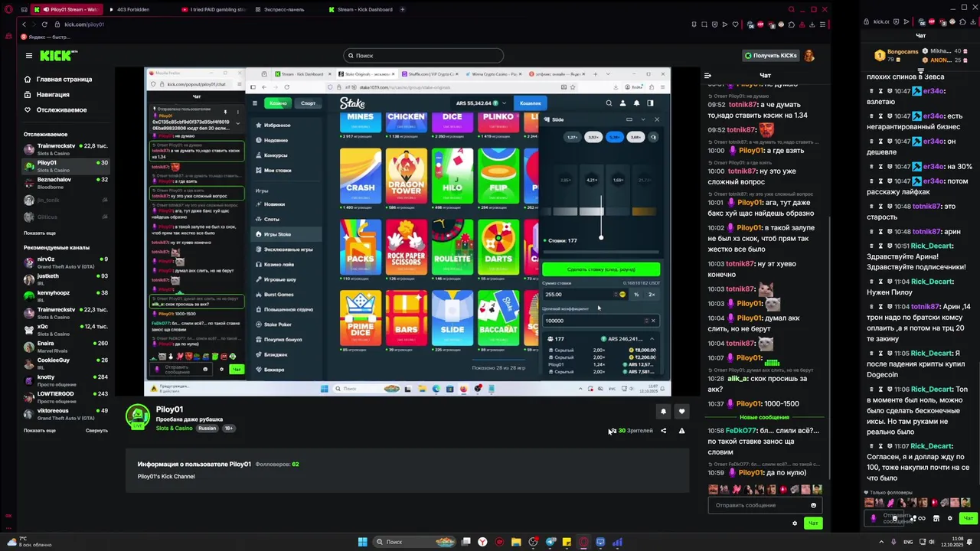980x551 pixels.
Task: Click the Яндекс bookmark
Action: [46, 37]
